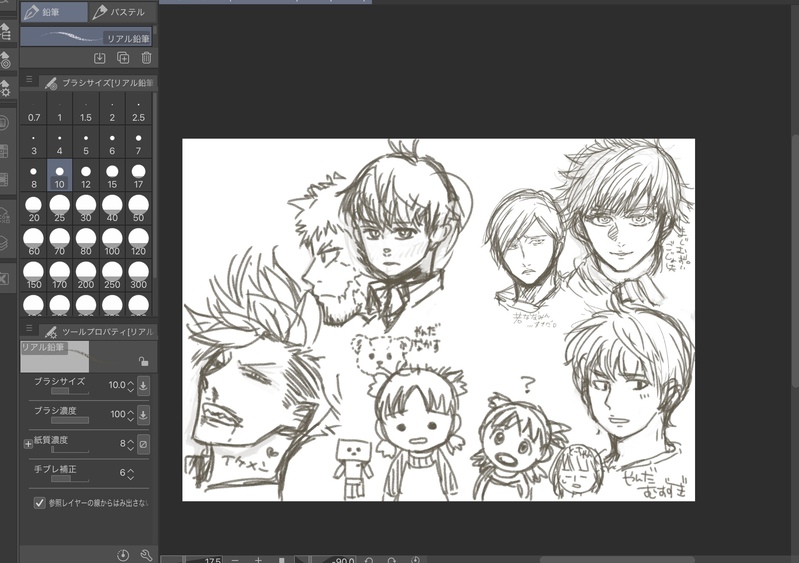Expand the 紙質濃度 plus options
The width and height of the screenshot is (799, 563).
tap(28, 444)
